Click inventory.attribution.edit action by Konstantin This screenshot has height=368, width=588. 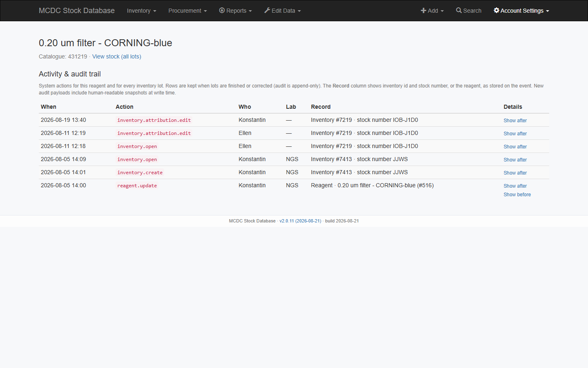[154, 120]
